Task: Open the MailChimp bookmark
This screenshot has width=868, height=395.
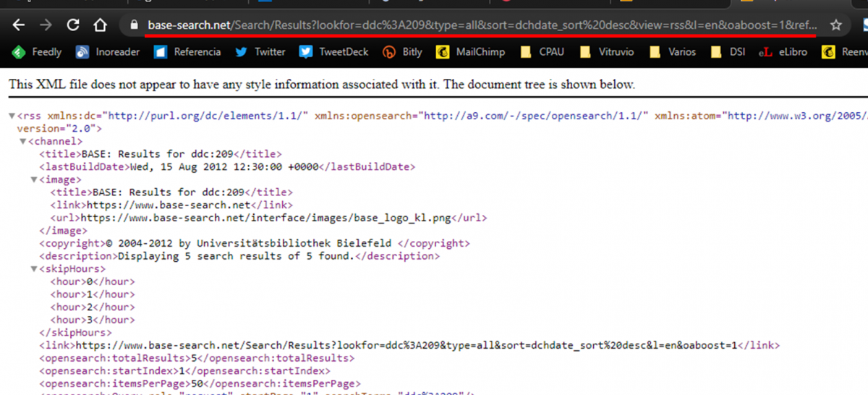Action: coord(470,52)
